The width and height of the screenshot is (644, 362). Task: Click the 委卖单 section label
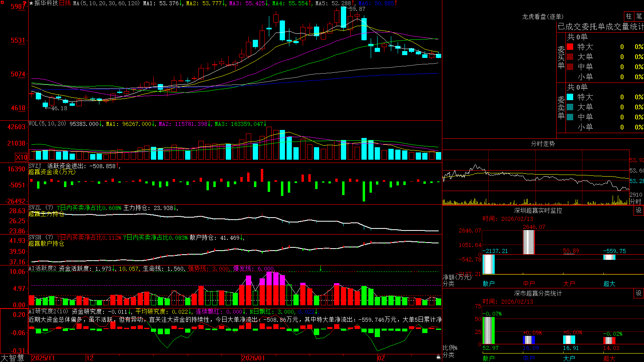[561, 107]
